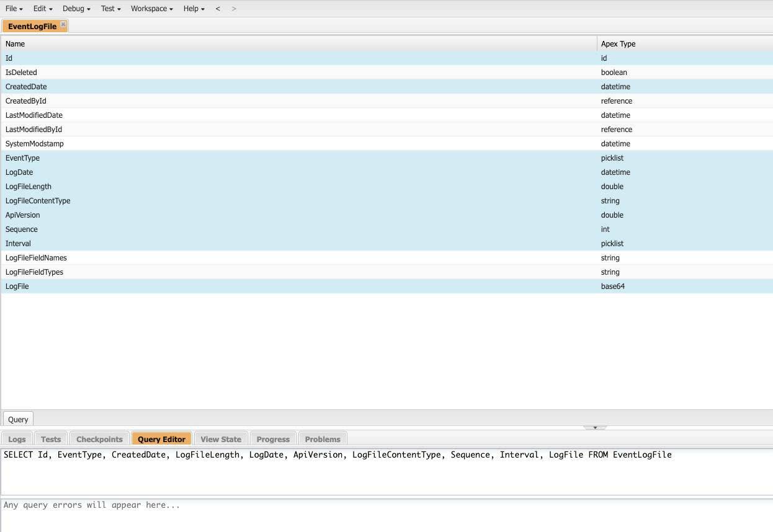Open the Test menu
This screenshot has height=532, width=773.
pos(110,9)
